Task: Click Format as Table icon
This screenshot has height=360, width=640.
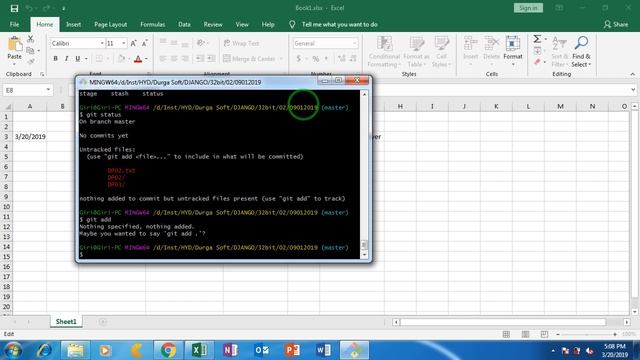Action: coord(416,43)
